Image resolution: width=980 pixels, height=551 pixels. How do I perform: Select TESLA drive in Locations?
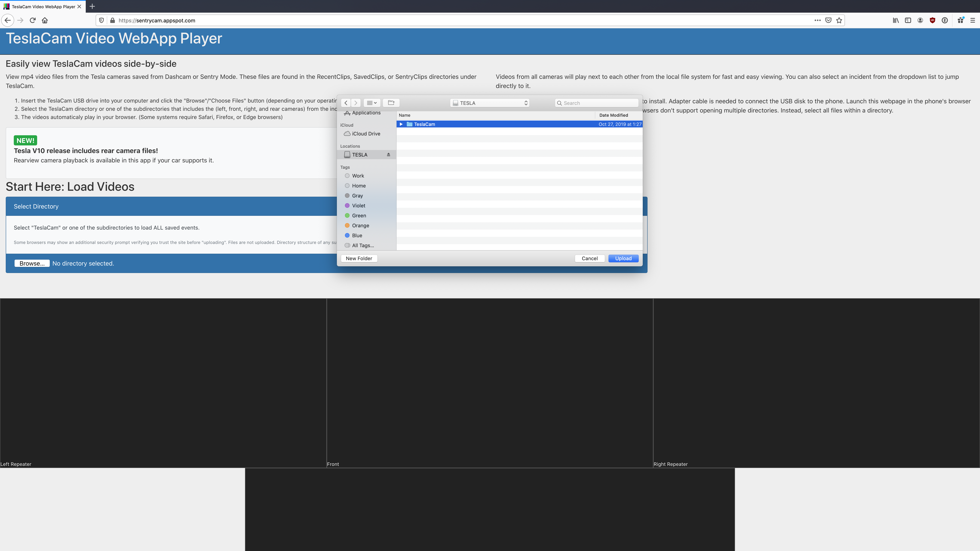[367, 155]
